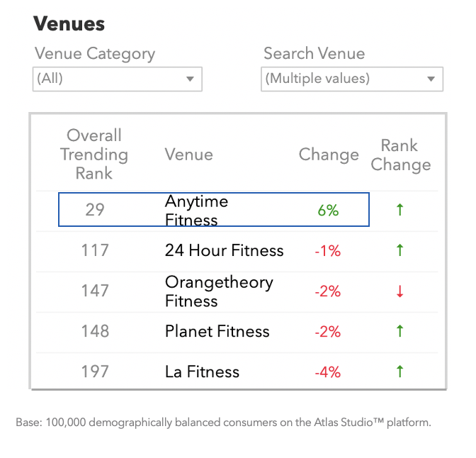This screenshot has height=458, width=476.
Task: Select 24 Hour Fitness venue name
Action: click(x=224, y=250)
